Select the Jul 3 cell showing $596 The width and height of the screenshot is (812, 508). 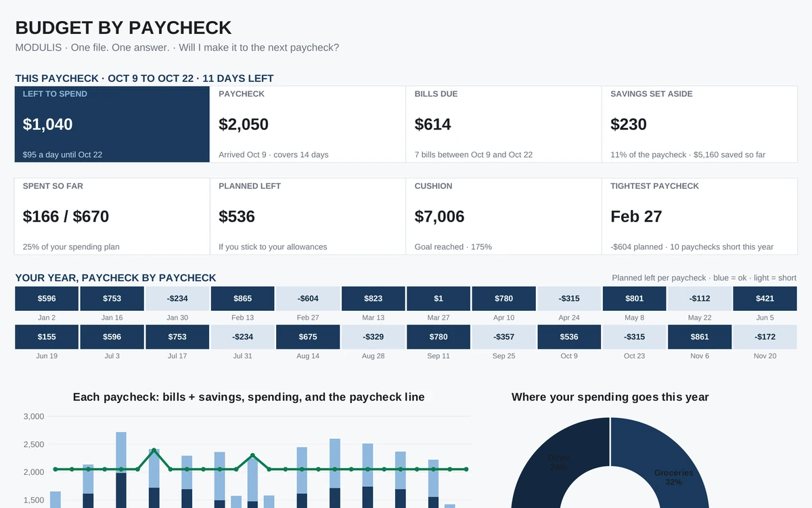[x=112, y=337]
